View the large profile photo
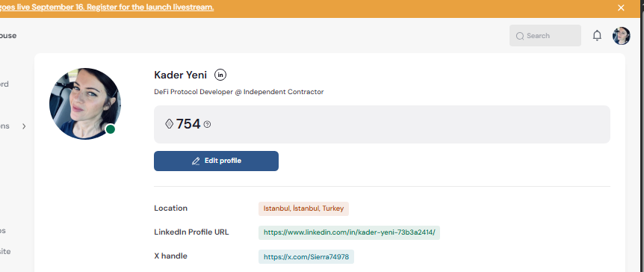 click(x=85, y=104)
